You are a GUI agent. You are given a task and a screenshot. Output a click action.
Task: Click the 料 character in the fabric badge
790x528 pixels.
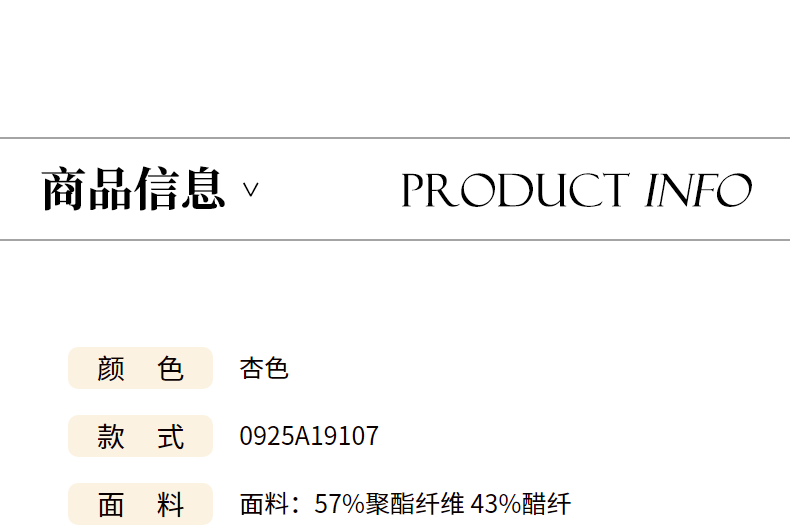coord(170,505)
